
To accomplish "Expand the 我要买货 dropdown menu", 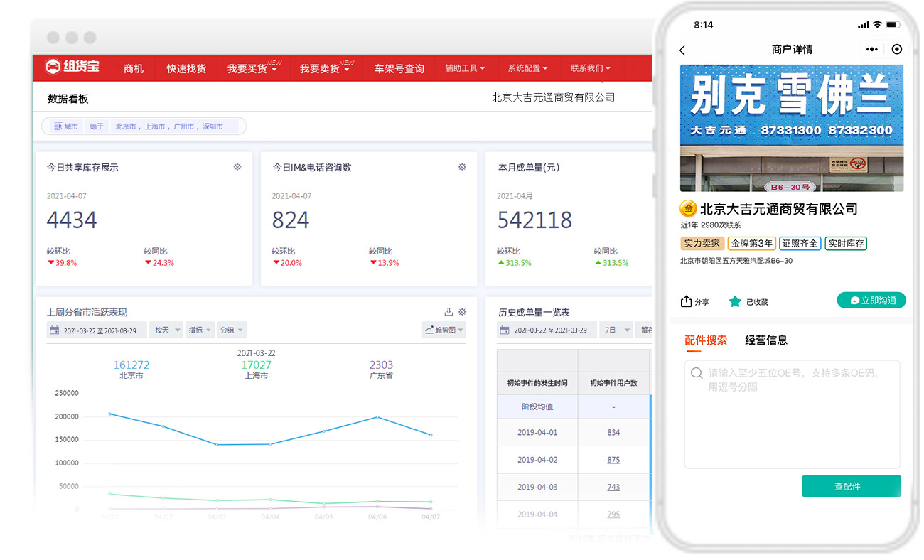I will 253,68.
